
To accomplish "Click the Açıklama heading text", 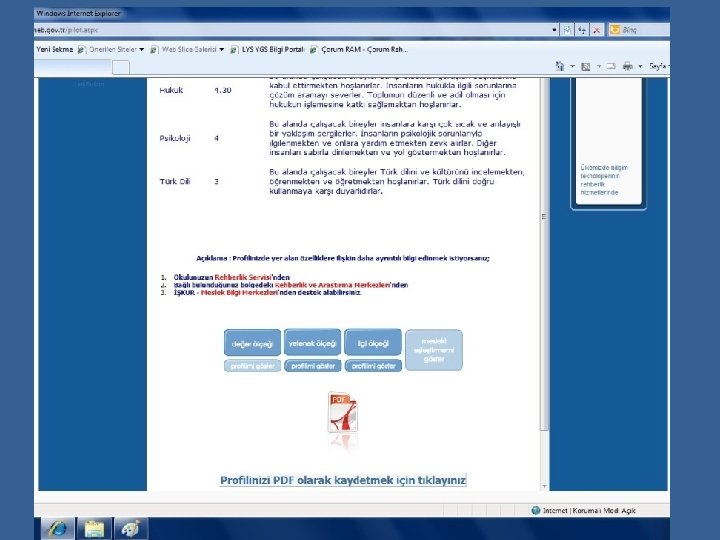I will pos(343,258).
